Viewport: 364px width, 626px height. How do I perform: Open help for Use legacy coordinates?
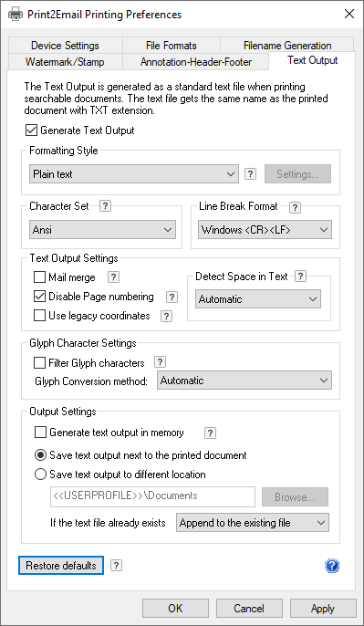pos(166,317)
